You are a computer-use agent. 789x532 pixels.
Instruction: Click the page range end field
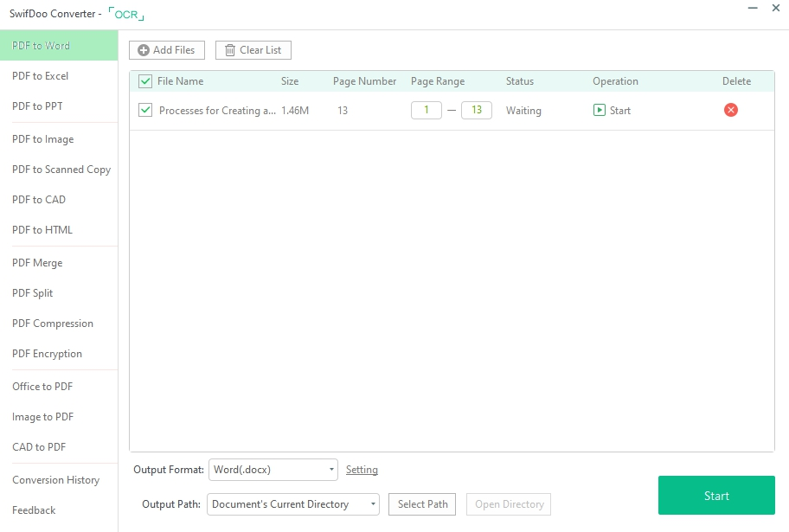pyautogui.click(x=477, y=110)
